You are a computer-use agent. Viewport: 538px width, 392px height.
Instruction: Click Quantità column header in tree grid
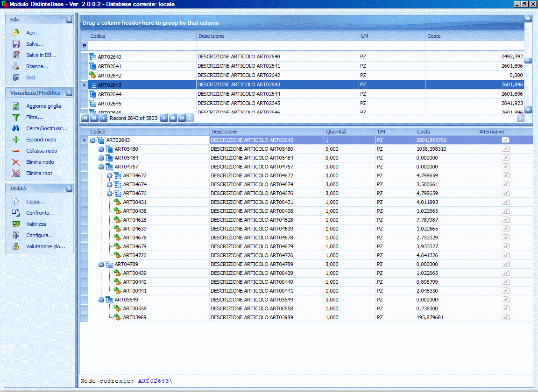pyautogui.click(x=350, y=132)
